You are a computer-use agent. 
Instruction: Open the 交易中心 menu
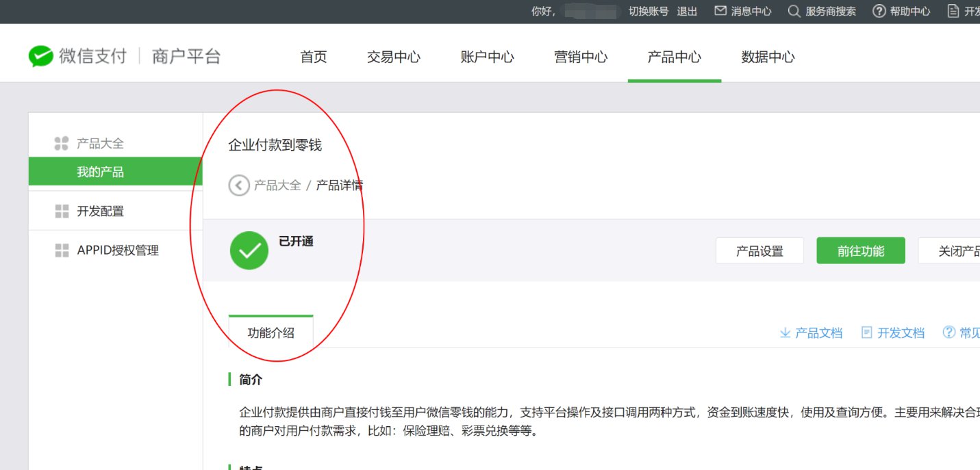click(393, 57)
